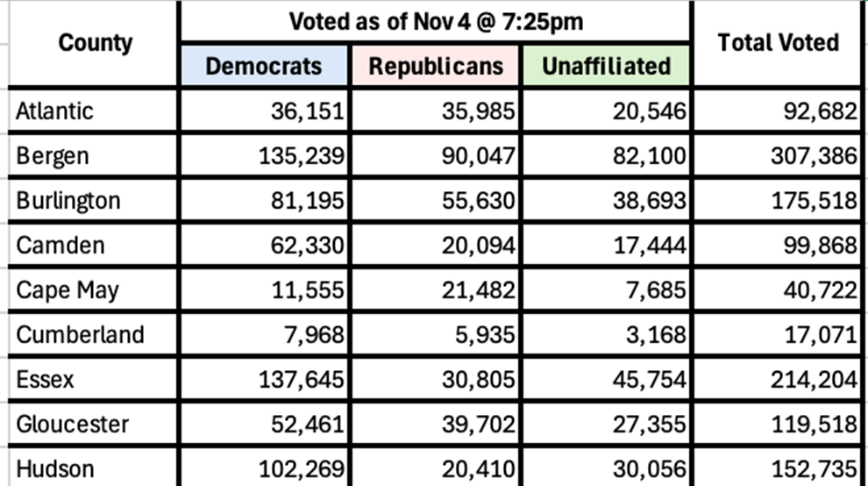This screenshot has width=868, height=486.
Task: Click the Democrats column header
Action: pos(264,66)
